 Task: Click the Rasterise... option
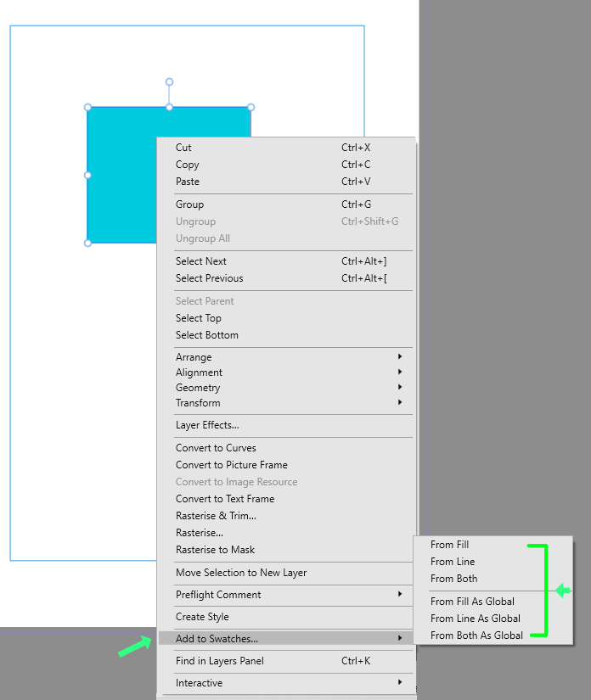[x=286, y=533]
